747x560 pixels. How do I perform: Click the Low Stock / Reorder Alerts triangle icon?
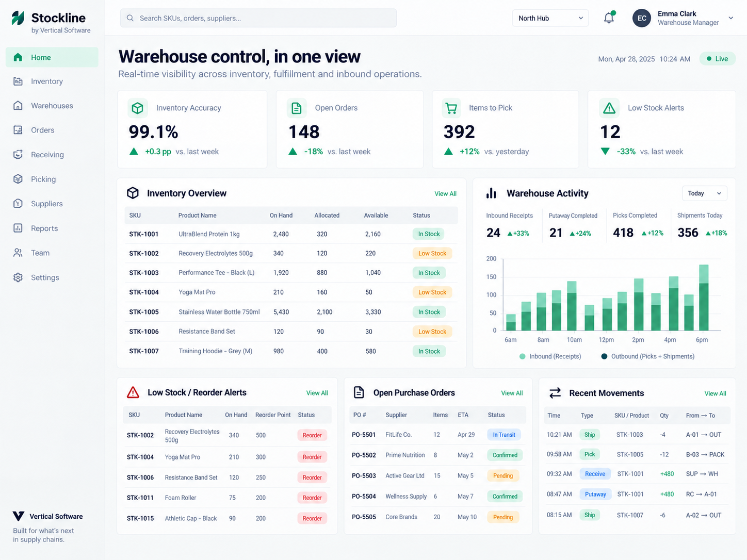click(133, 392)
